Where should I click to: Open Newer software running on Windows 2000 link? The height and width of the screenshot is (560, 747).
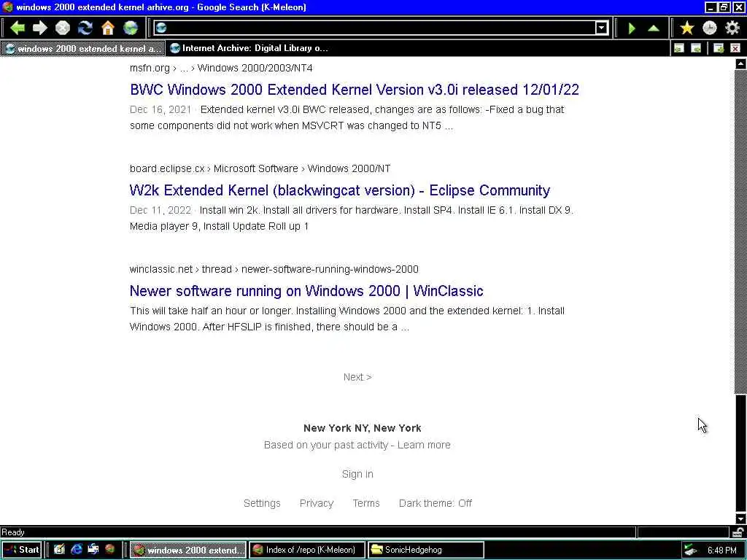[306, 290]
